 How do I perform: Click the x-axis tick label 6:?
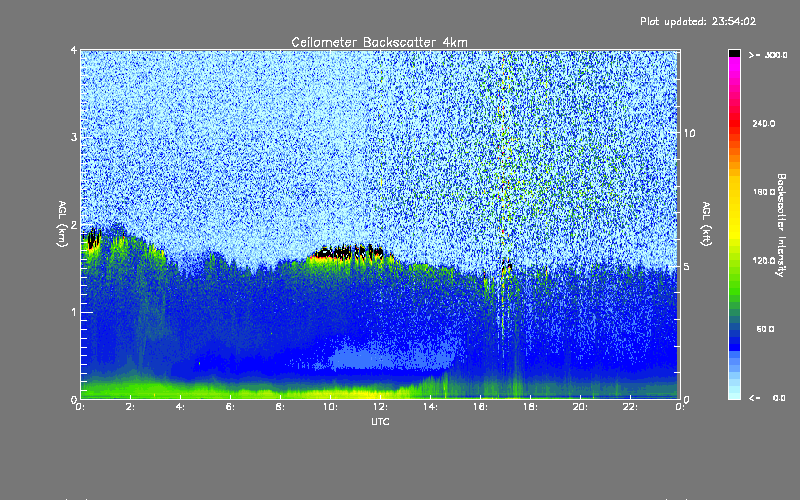click(x=230, y=407)
